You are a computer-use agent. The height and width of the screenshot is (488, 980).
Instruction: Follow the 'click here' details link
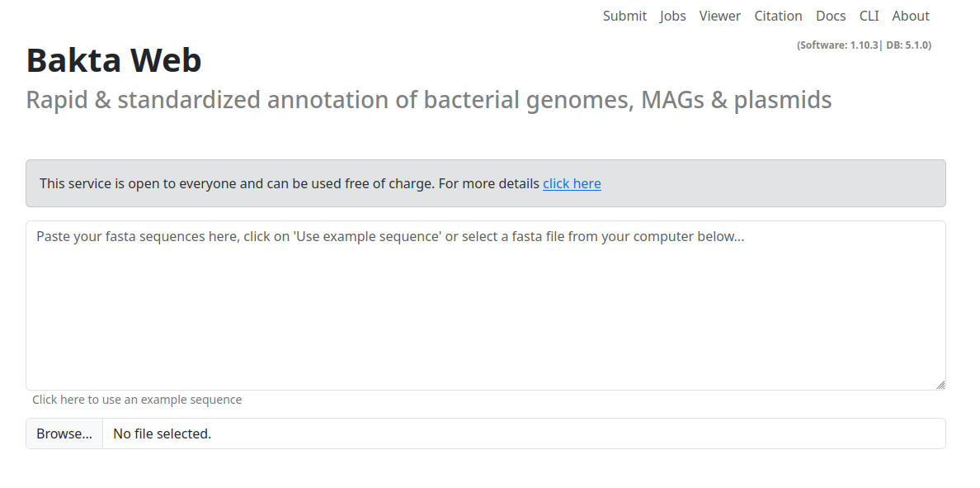pos(572,183)
